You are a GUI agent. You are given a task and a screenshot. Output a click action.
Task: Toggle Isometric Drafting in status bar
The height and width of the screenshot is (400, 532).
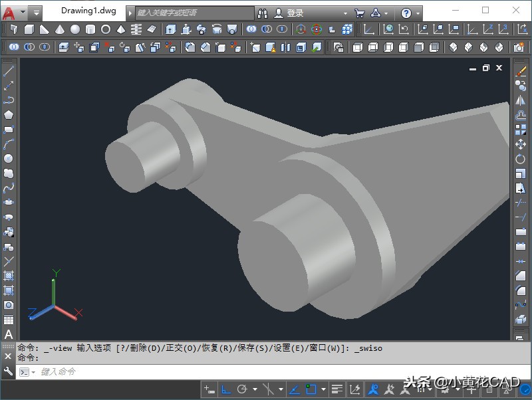268,389
